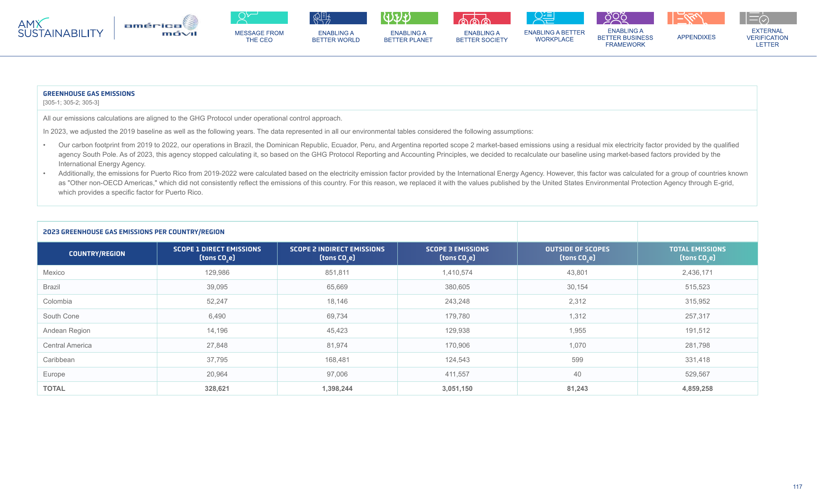Select the Brazil row label
This screenshot has width=817, height=504.
coord(51,287)
